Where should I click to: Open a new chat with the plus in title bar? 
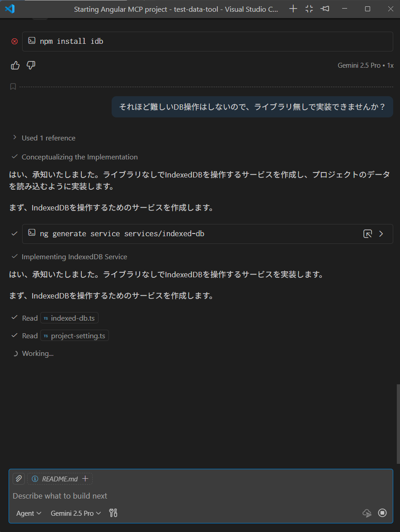tap(293, 9)
